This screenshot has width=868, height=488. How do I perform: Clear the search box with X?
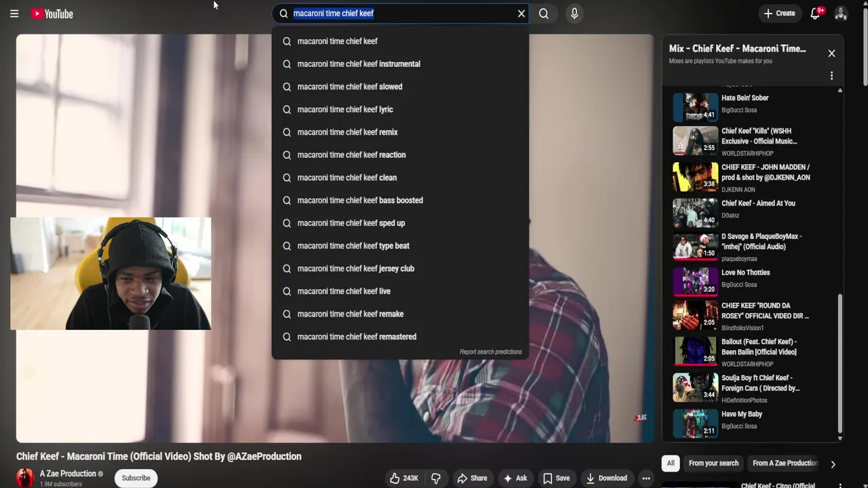(521, 14)
